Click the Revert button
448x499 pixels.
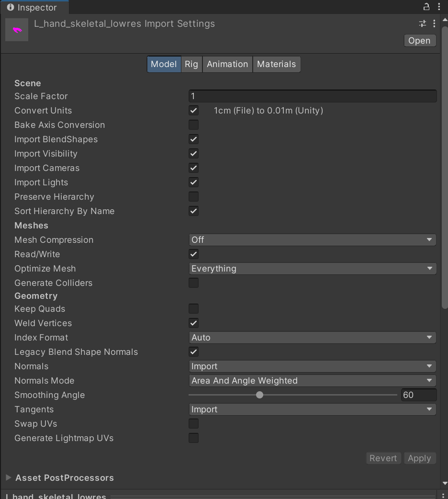click(x=383, y=458)
